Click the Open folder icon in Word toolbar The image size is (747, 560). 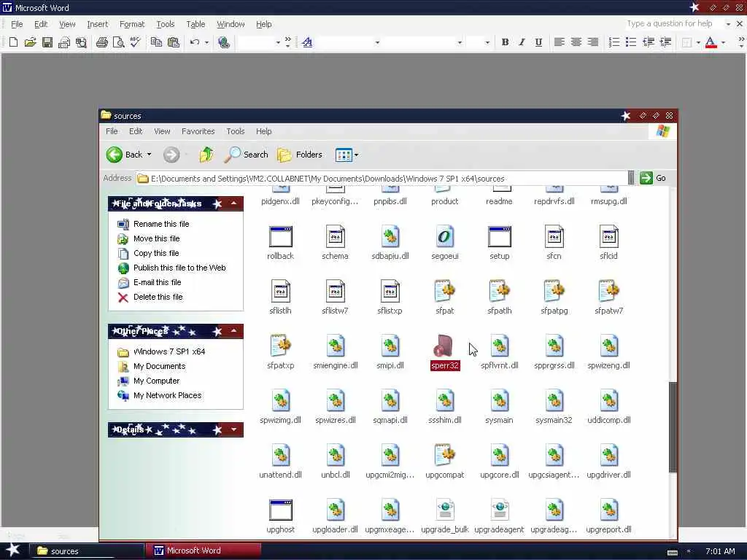(30, 42)
